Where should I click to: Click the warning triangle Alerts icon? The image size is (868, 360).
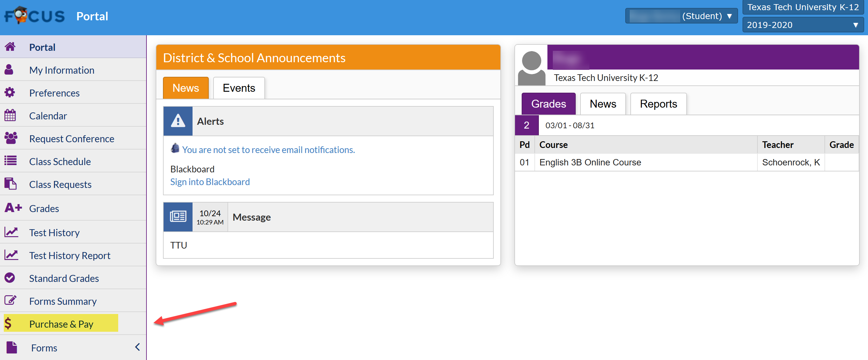point(178,121)
